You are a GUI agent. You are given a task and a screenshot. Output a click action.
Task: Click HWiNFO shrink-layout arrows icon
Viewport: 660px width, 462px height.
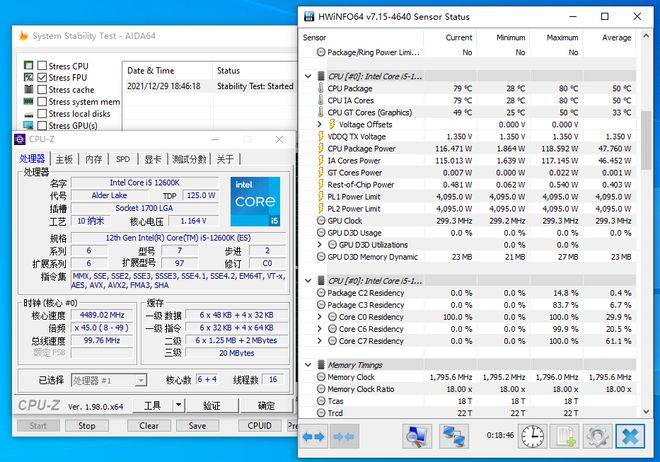(x=343, y=437)
